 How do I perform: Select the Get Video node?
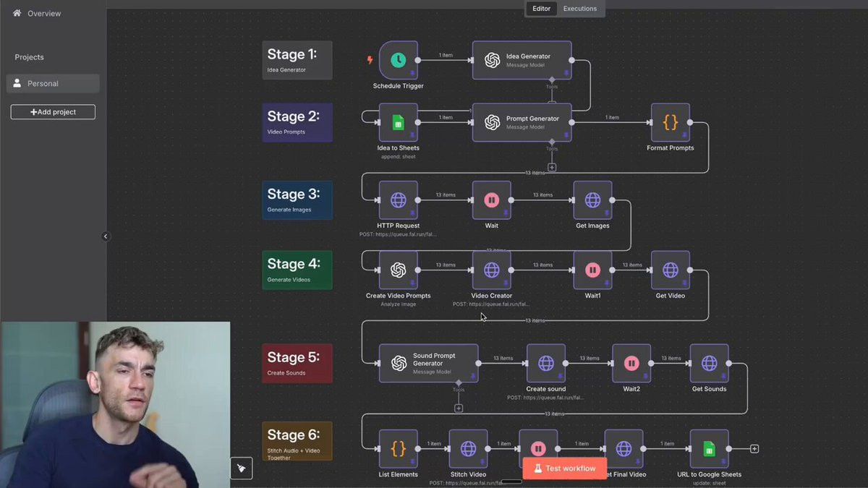pos(671,270)
